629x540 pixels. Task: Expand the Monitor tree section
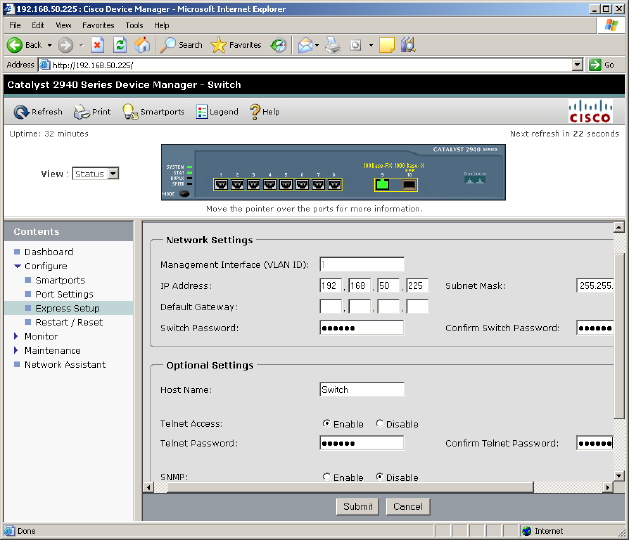coord(16,336)
